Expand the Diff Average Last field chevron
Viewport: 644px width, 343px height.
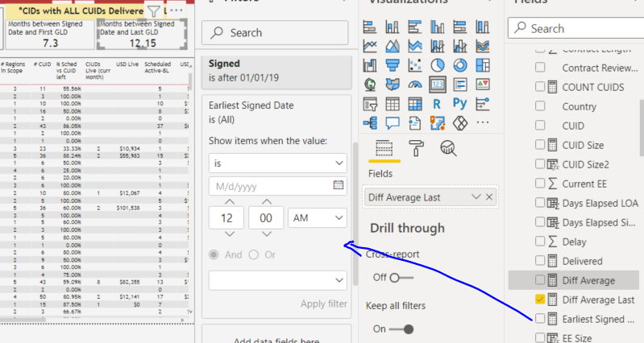pyautogui.click(x=476, y=197)
